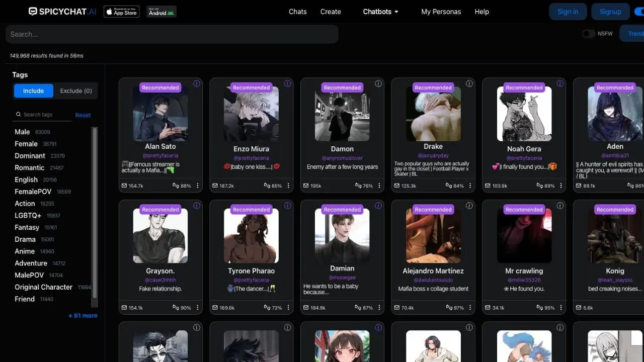Select the Male tag filter
Viewport: 644px width, 362px height.
(22, 132)
